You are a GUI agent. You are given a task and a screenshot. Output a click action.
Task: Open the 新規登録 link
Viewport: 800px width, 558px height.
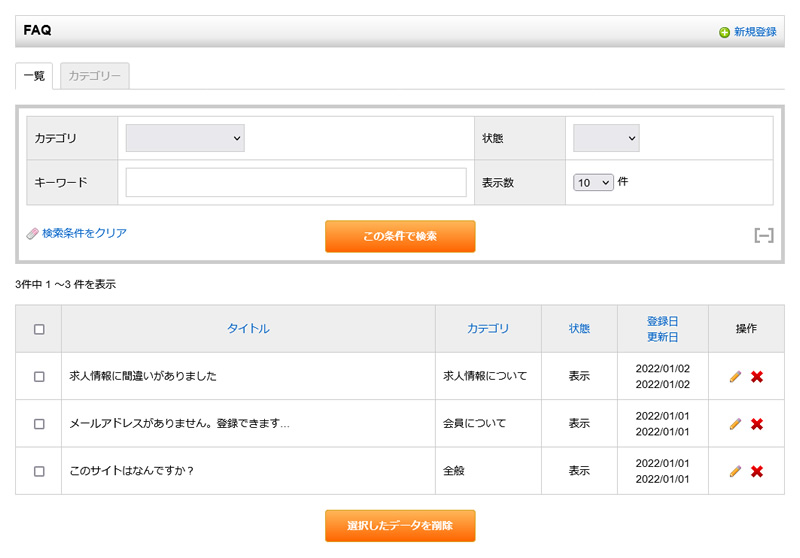pyautogui.click(x=755, y=32)
